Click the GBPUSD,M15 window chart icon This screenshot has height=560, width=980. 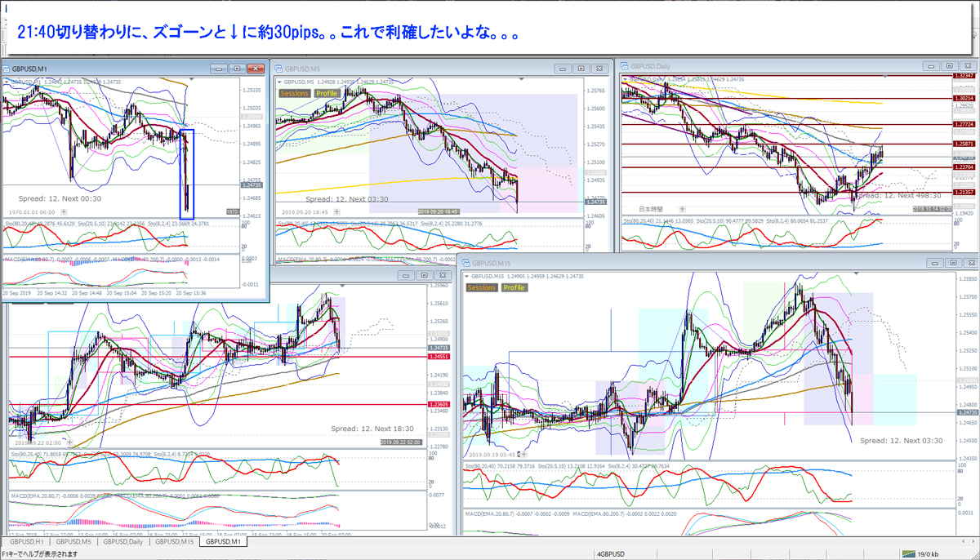[x=465, y=264]
